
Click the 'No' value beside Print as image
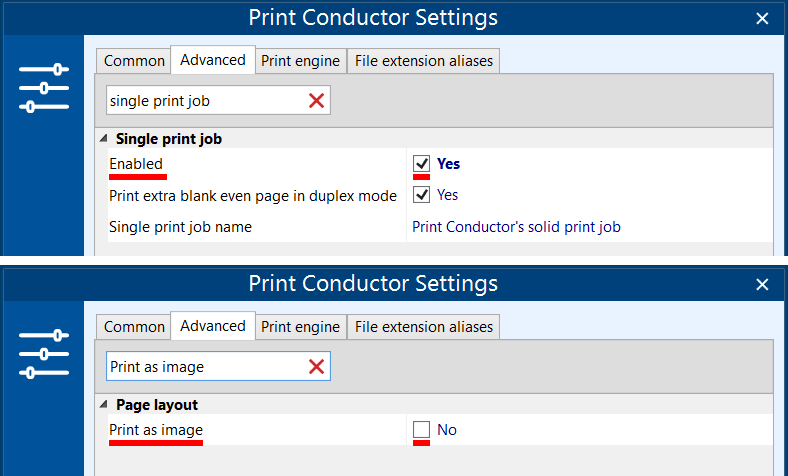coord(447,430)
